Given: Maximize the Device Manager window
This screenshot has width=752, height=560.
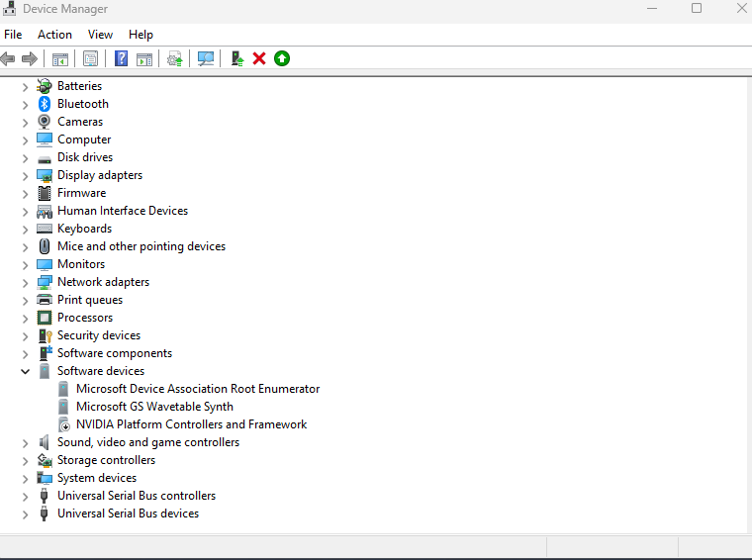Looking at the screenshot, I should click(697, 8).
